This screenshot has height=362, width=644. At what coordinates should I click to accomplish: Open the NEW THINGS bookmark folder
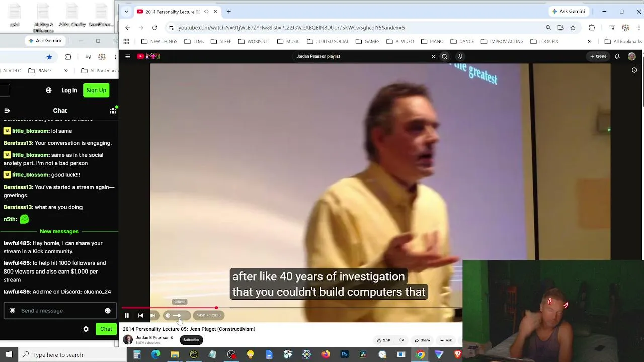click(x=159, y=41)
